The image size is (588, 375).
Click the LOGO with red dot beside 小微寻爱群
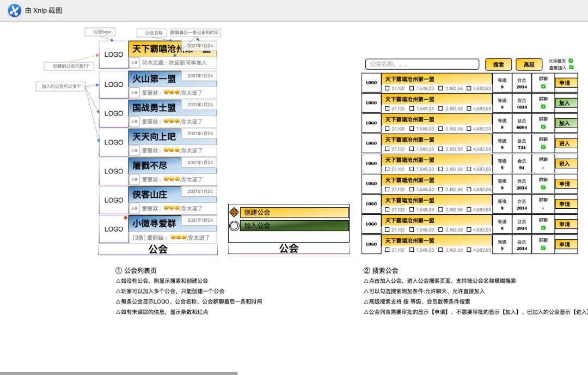tap(114, 229)
